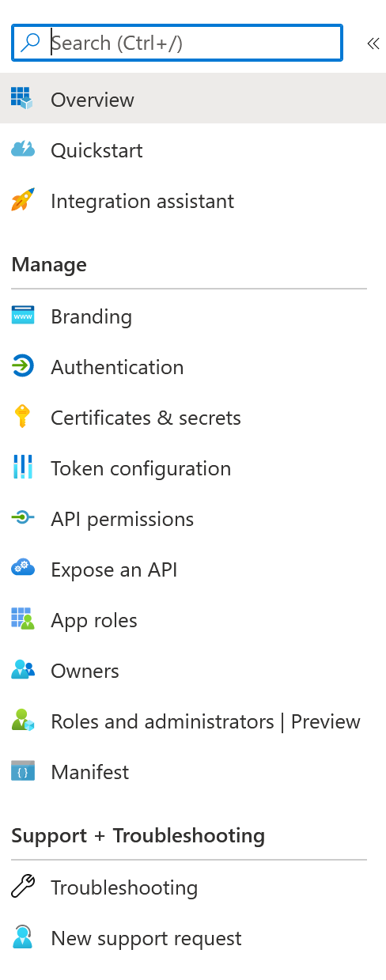Image resolution: width=386 pixels, height=980 pixels.
Task: Click the Token configuration bars icon
Action: pyautogui.click(x=22, y=467)
